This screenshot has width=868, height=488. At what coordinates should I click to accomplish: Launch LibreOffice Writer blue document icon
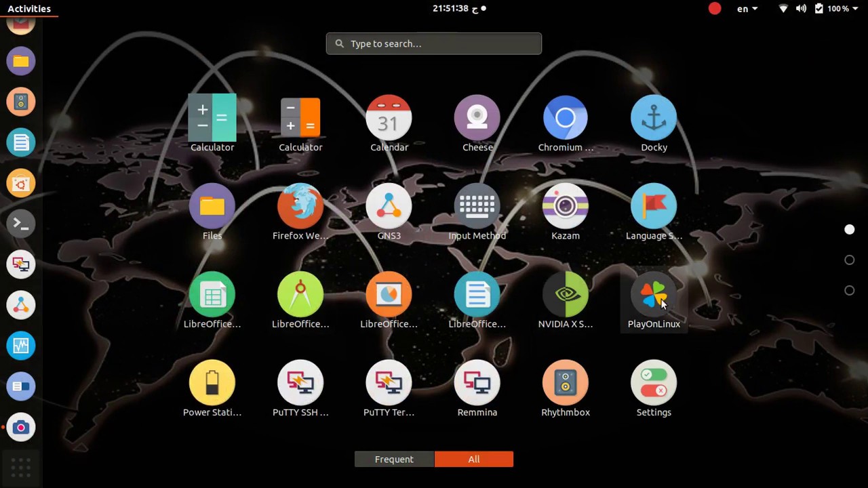coord(477,300)
